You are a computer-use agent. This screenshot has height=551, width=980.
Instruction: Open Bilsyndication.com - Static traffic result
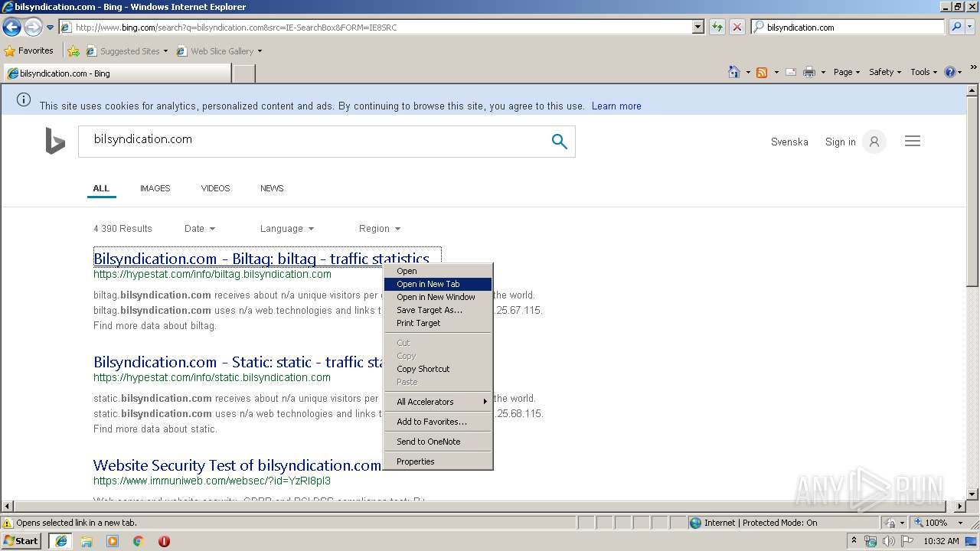click(x=238, y=362)
